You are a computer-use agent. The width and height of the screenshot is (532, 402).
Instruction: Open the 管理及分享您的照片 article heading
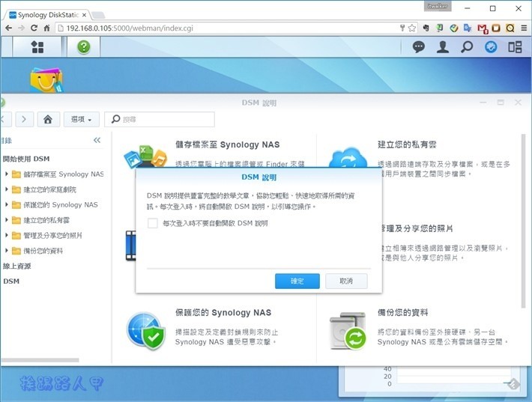tap(417, 228)
